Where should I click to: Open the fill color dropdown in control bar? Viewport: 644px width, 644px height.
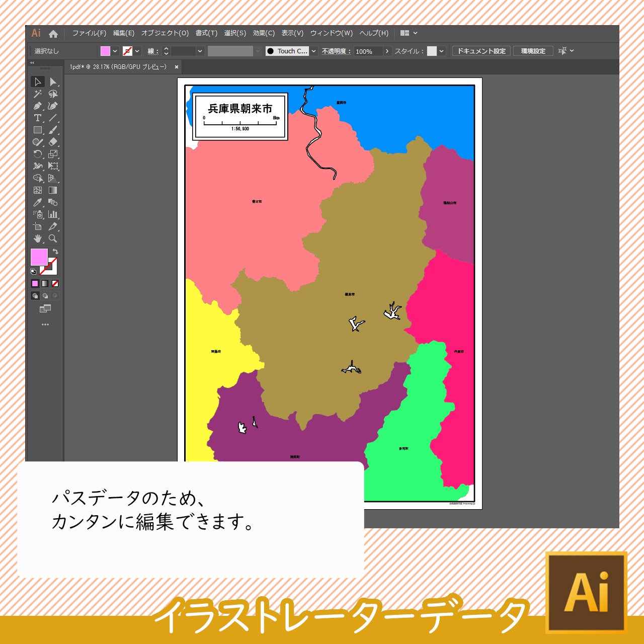(x=115, y=51)
